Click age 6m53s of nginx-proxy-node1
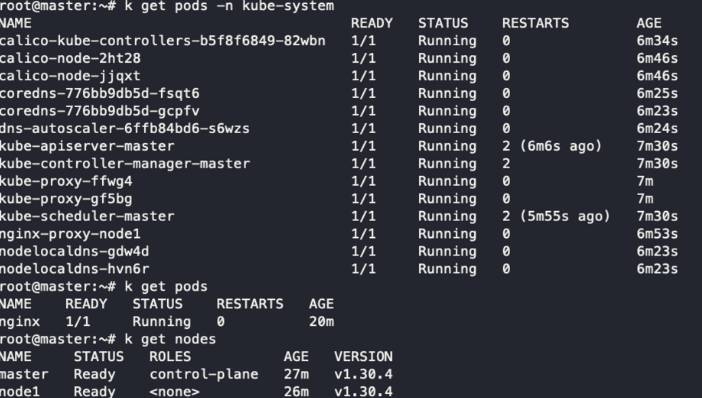This screenshot has width=702, height=398. click(x=657, y=234)
